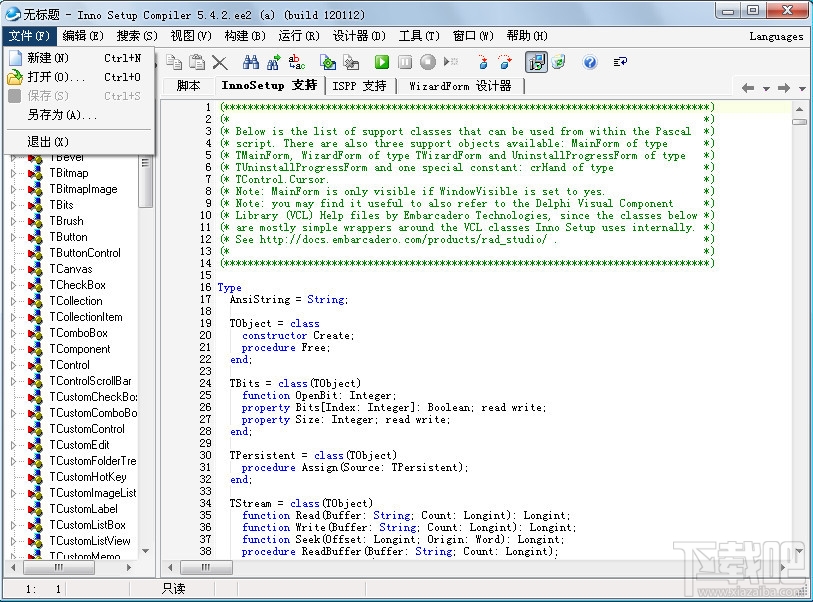Open the back-navigation dropdown arrow
The image size is (813, 602).
(766, 88)
